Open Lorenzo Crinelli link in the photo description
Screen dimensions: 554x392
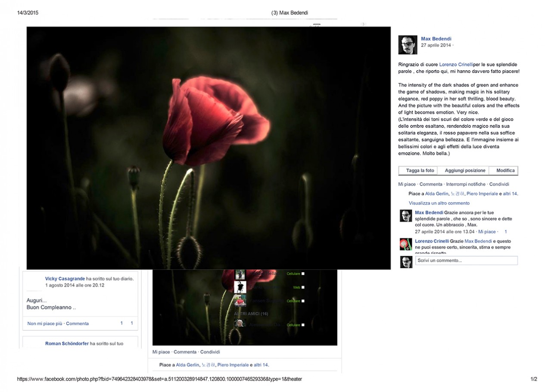(x=456, y=64)
